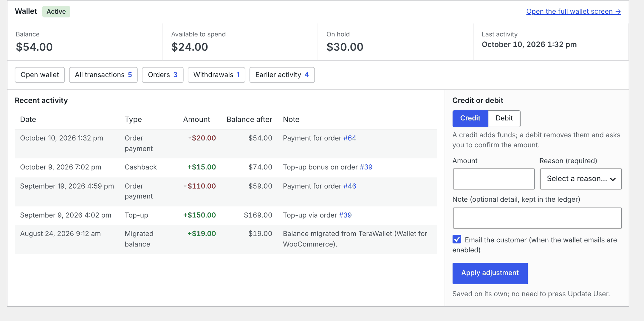Click date October 9, 2026 7:02 pm
The width and height of the screenshot is (644, 321).
pos(61,167)
